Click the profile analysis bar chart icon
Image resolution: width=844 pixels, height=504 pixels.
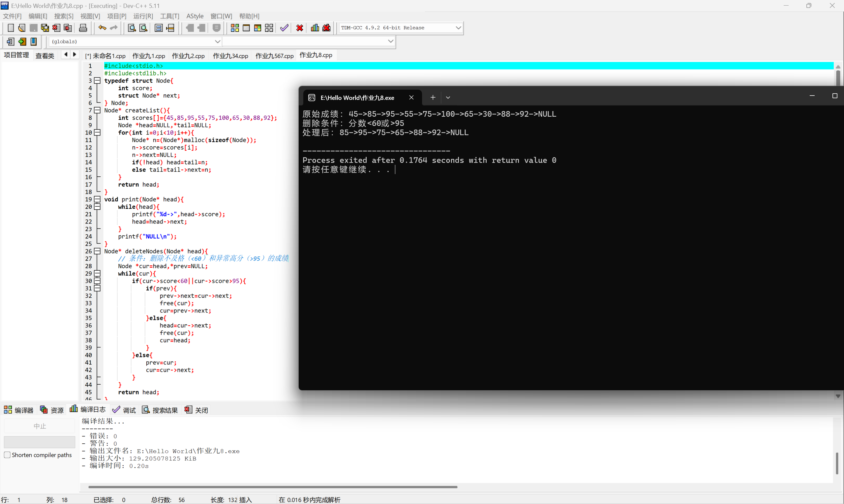point(315,28)
